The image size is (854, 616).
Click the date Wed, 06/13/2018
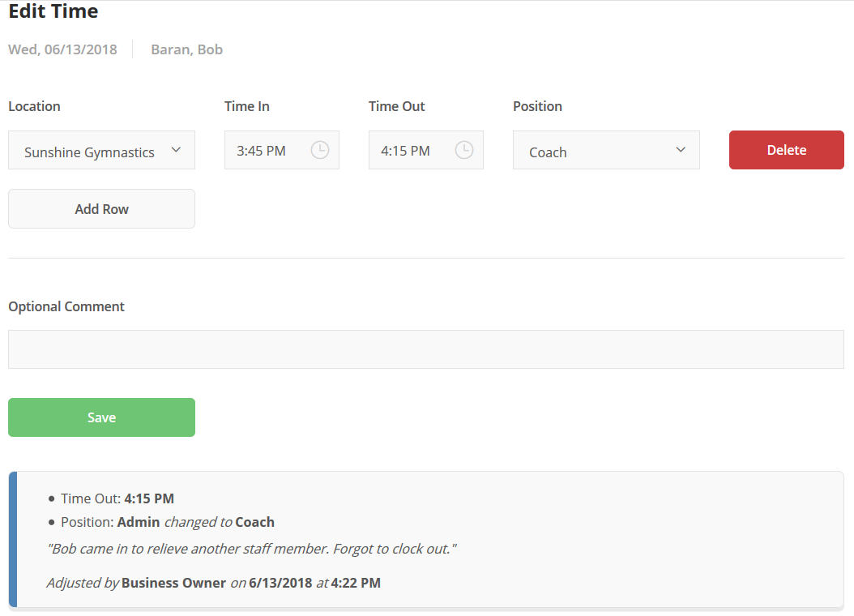click(62, 49)
